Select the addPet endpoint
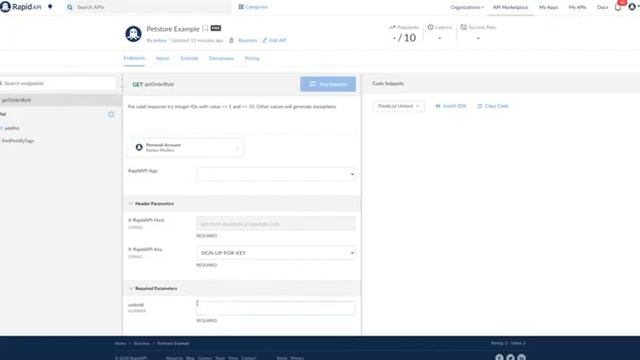Screen dimensions: 640x360 pos(12,128)
